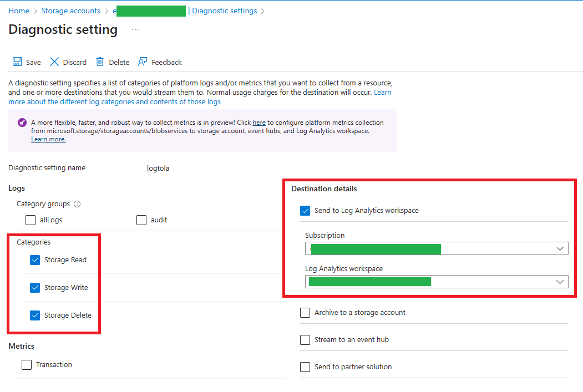Toggle the Storage Write checkbox
The image size is (583, 392).
36,288
